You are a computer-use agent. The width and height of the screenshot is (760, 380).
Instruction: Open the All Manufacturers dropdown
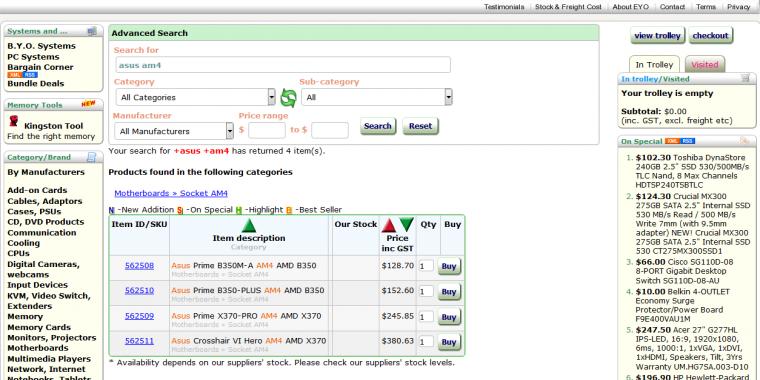174,131
